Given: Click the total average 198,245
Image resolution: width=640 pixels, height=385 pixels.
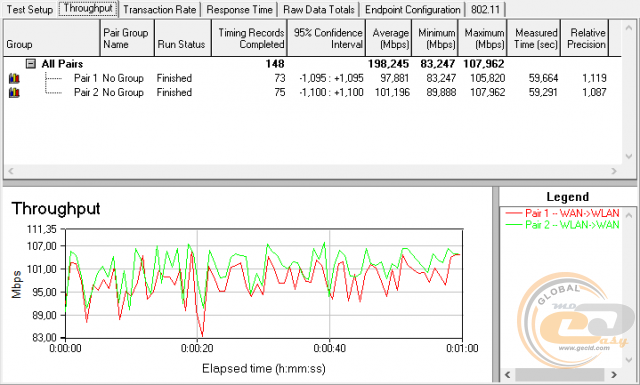Looking at the screenshot, I should [x=388, y=64].
